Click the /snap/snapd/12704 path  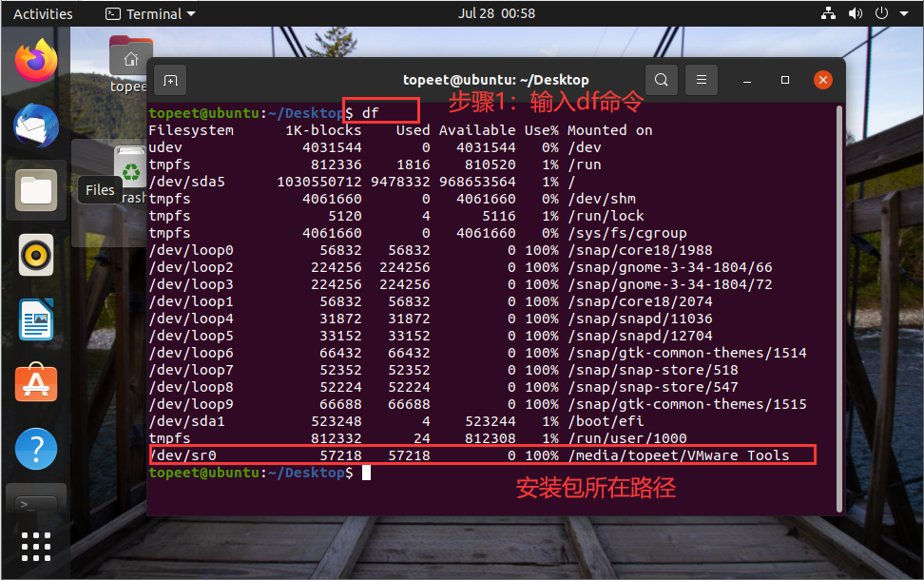coord(640,336)
